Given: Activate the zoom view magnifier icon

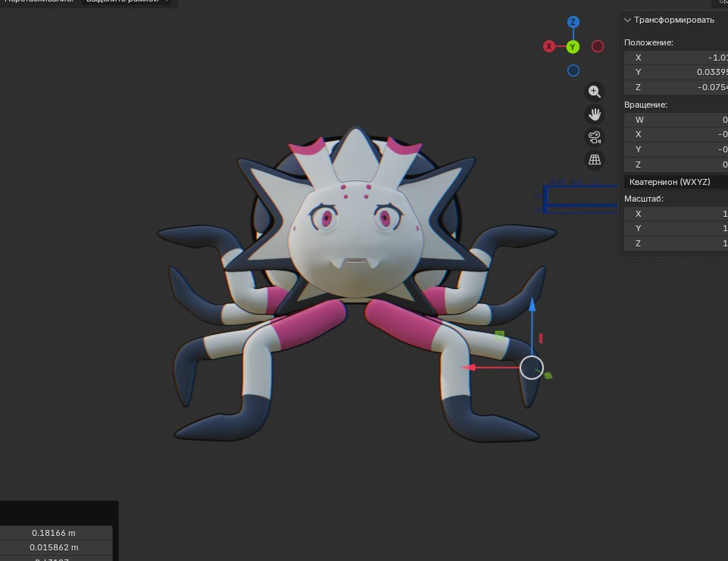Looking at the screenshot, I should (594, 92).
